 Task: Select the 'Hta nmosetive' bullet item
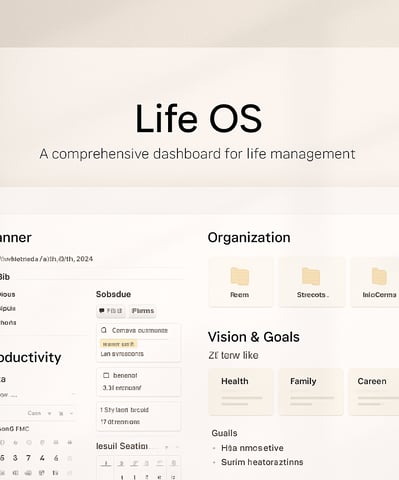pos(252,448)
